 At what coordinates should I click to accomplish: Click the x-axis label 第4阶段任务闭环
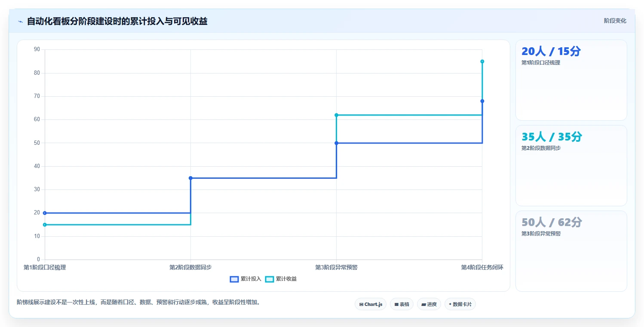coord(482,267)
